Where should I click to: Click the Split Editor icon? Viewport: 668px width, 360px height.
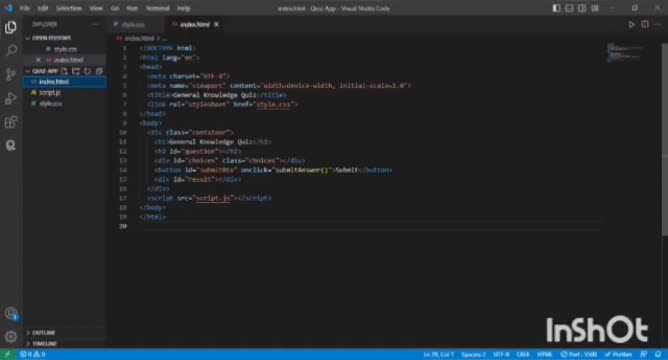click(x=645, y=25)
